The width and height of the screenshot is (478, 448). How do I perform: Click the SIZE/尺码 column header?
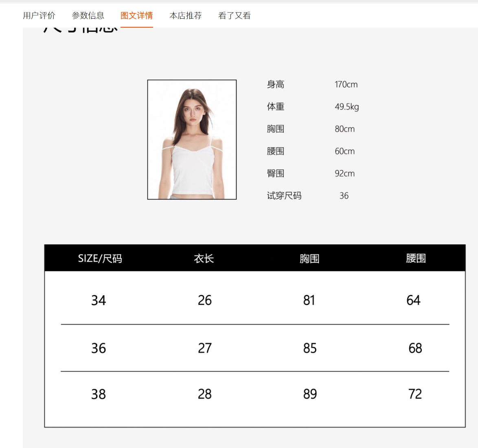pyautogui.click(x=100, y=258)
